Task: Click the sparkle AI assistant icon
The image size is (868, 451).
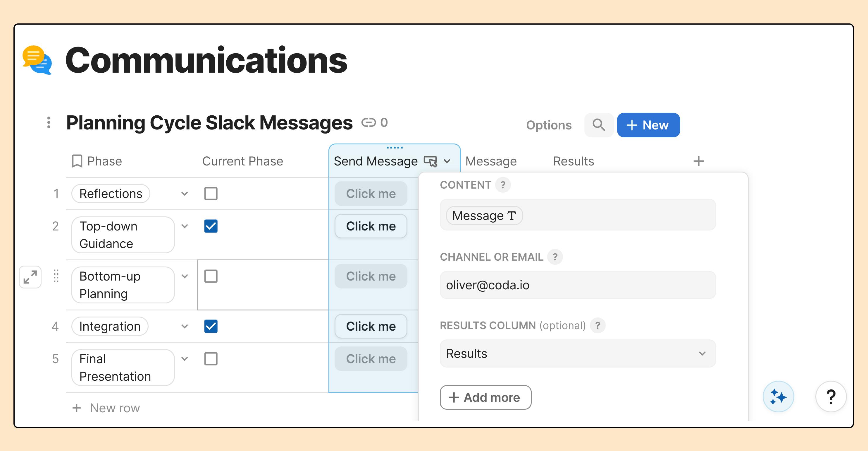Action: (779, 396)
